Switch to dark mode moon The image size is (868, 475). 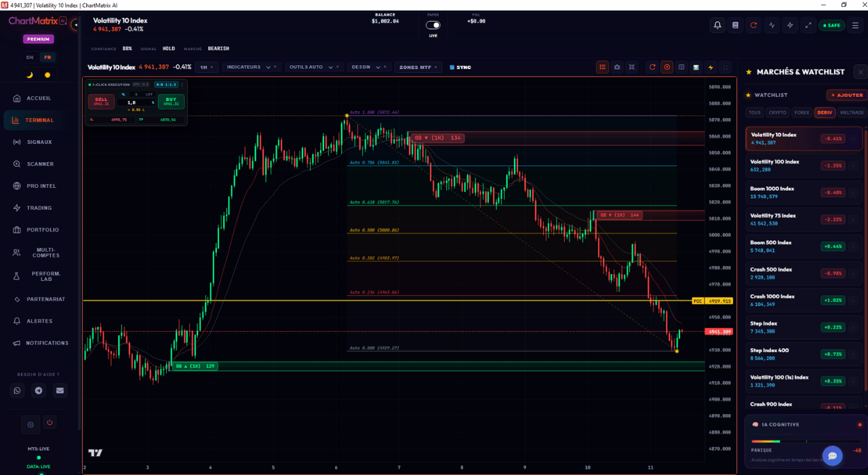coord(30,75)
